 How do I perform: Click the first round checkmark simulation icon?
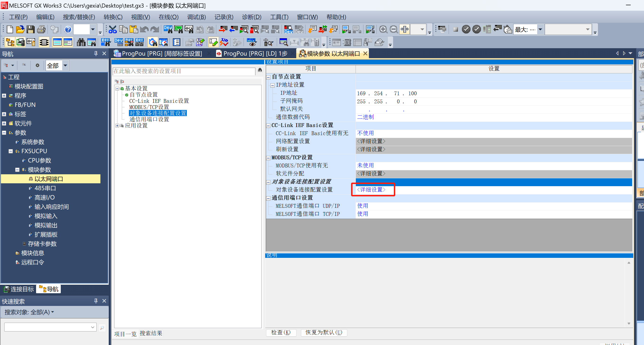tap(466, 29)
